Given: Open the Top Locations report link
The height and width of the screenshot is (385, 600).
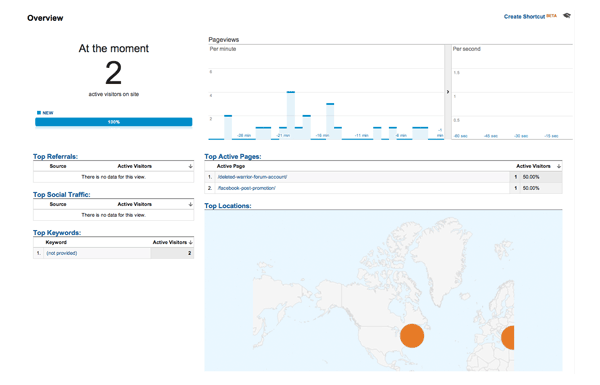Looking at the screenshot, I should coord(228,206).
